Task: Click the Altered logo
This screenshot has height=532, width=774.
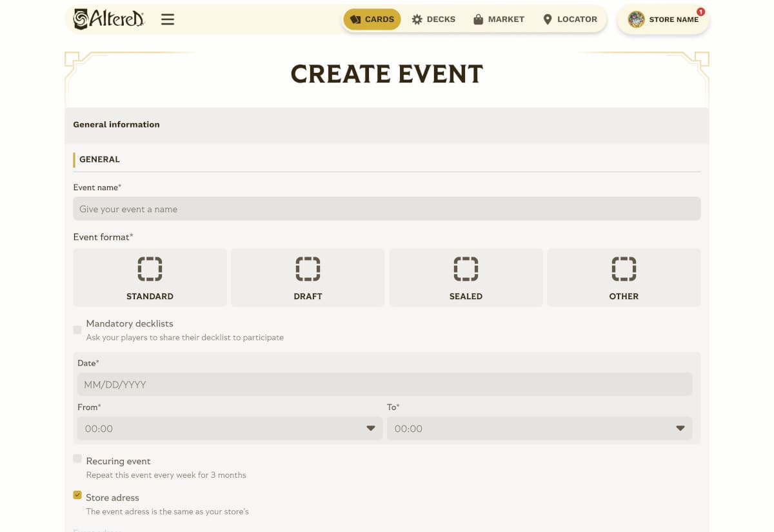Action: [x=108, y=19]
